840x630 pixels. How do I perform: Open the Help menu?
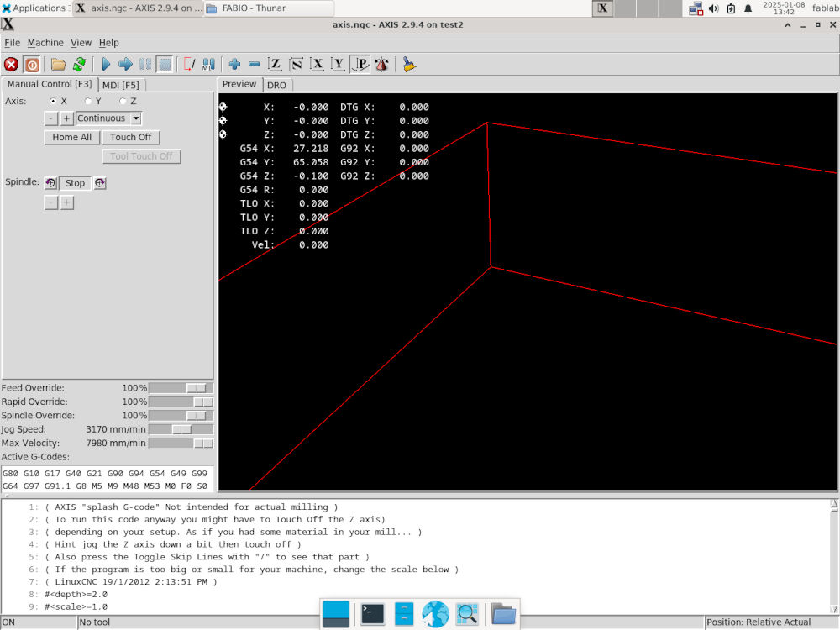tap(108, 43)
